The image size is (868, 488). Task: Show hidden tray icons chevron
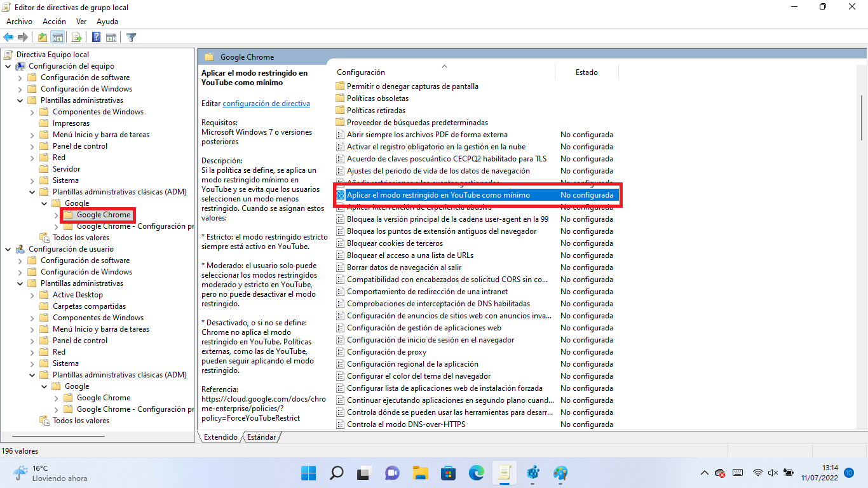pos(704,473)
